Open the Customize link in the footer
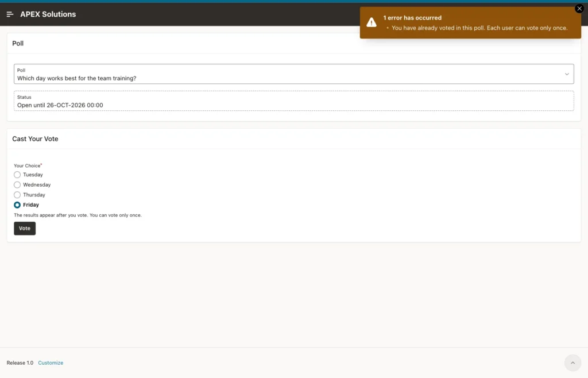Image resolution: width=588 pixels, height=378 pixels. click(51, 362)
